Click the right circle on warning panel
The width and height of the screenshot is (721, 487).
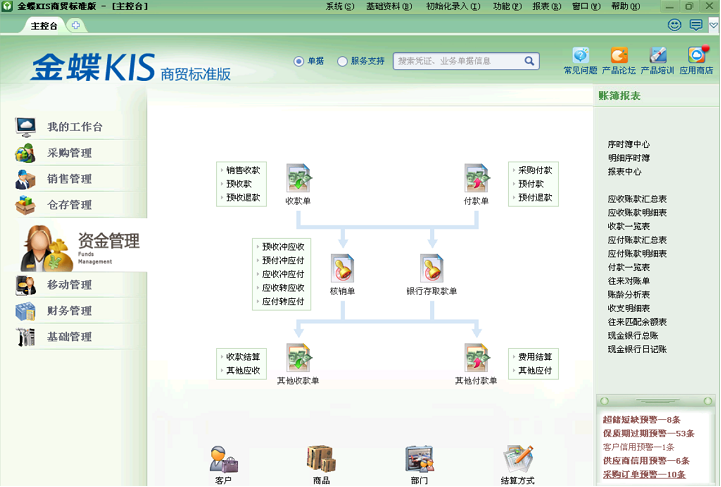(708, 401)
